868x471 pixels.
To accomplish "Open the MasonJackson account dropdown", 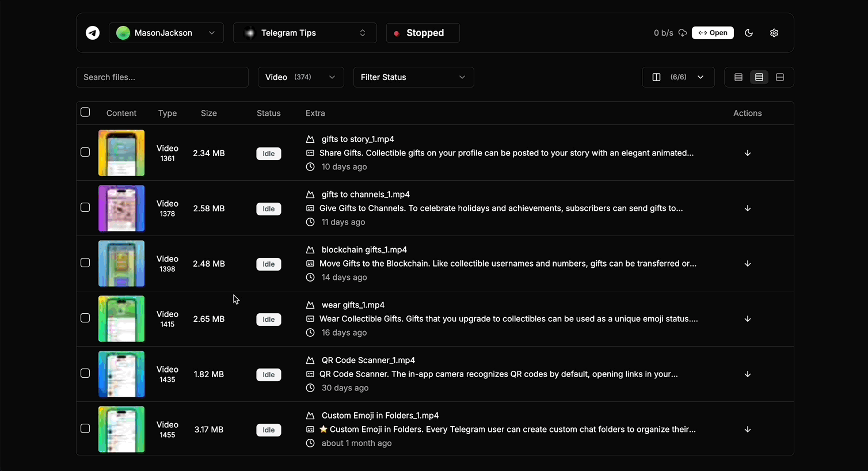I will [x=166, y=33].
